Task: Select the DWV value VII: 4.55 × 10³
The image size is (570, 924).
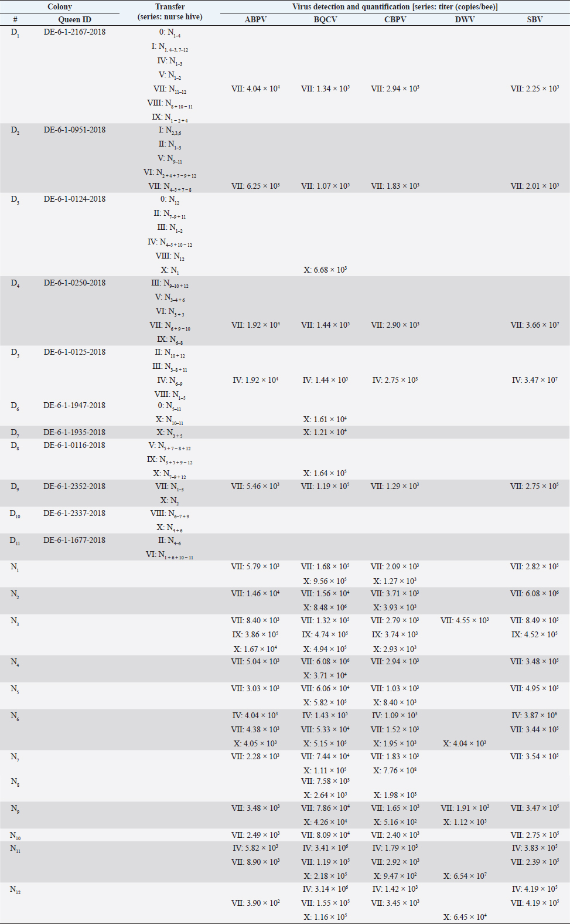Action: pyautogui.click(x=465, y=620)
